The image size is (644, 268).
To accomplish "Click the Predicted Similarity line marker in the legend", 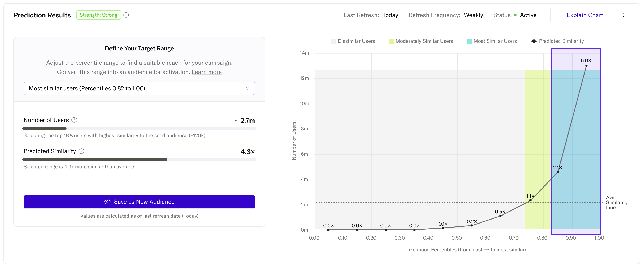I will click(534, 41).
